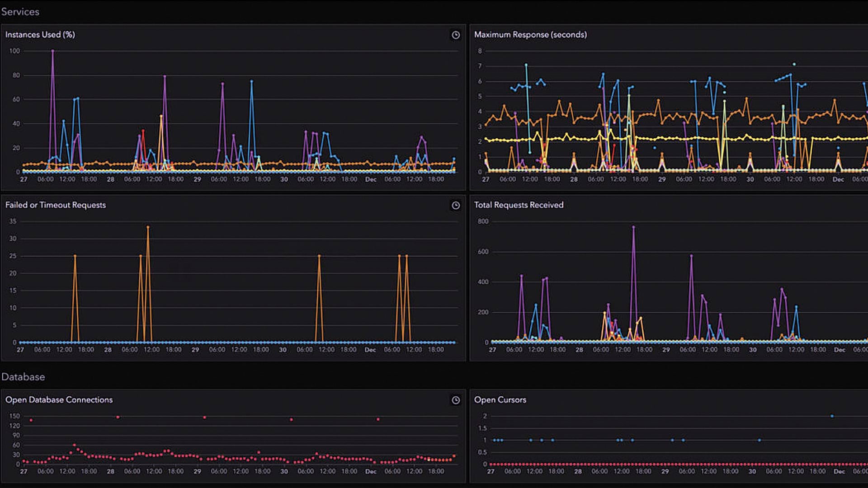868x488 pixels.
Task: Click the clock icon in Instances Used panel
Action: tap(456, 35)
